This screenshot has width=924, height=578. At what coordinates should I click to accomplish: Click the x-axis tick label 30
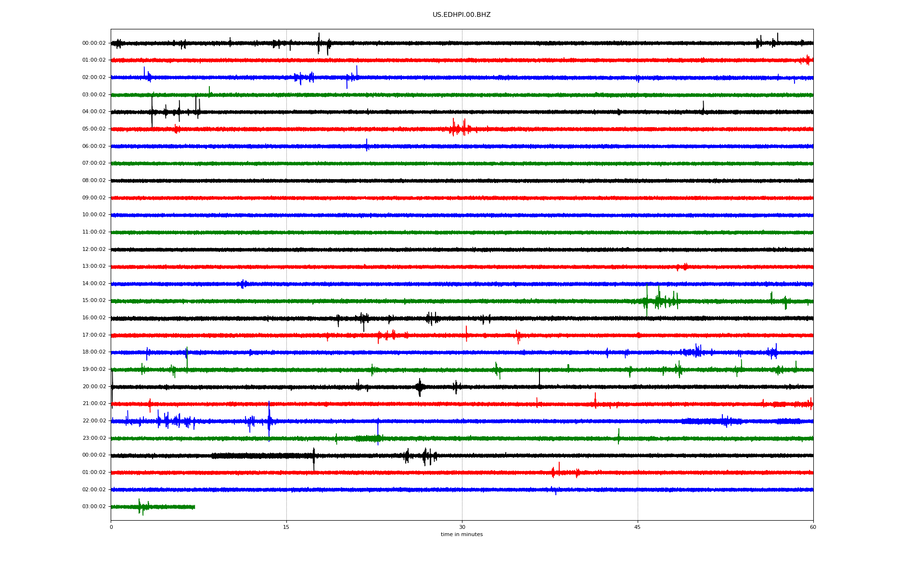coord(462,527)
